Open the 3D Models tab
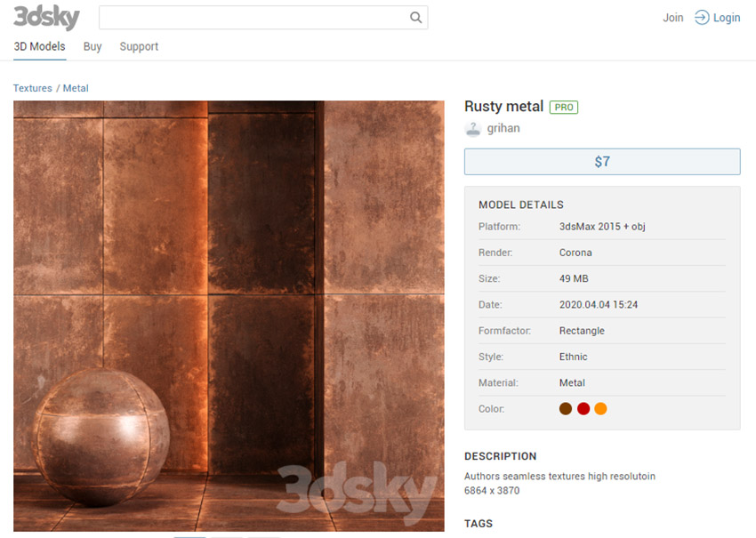 click(x=39, y=46)
